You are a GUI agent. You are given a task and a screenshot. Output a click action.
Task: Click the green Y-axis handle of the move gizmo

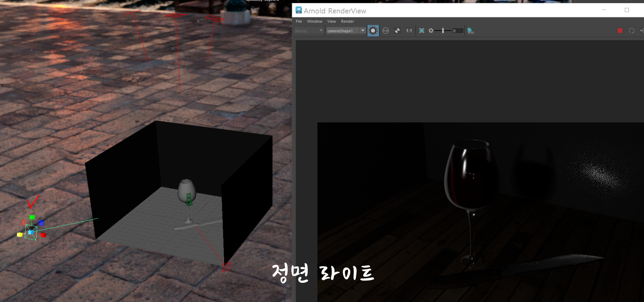(x=32, y=217)
